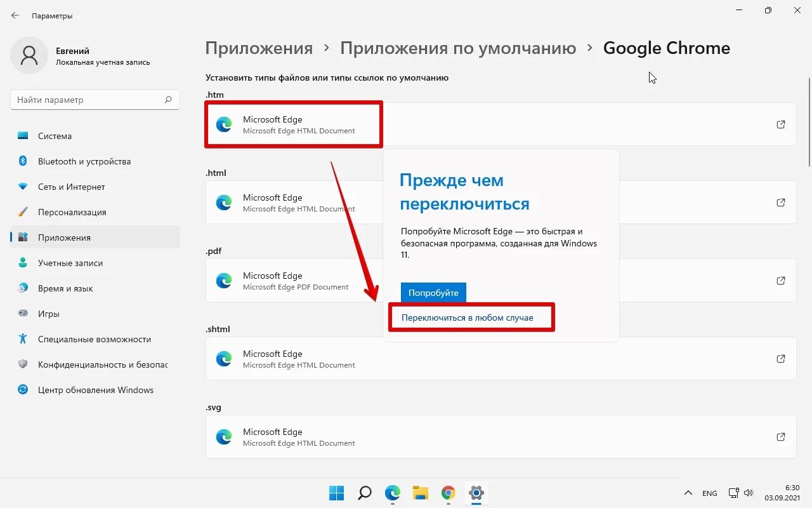Open the Windows Start menu
Screen dimensions: 812x508
(336, 493)
